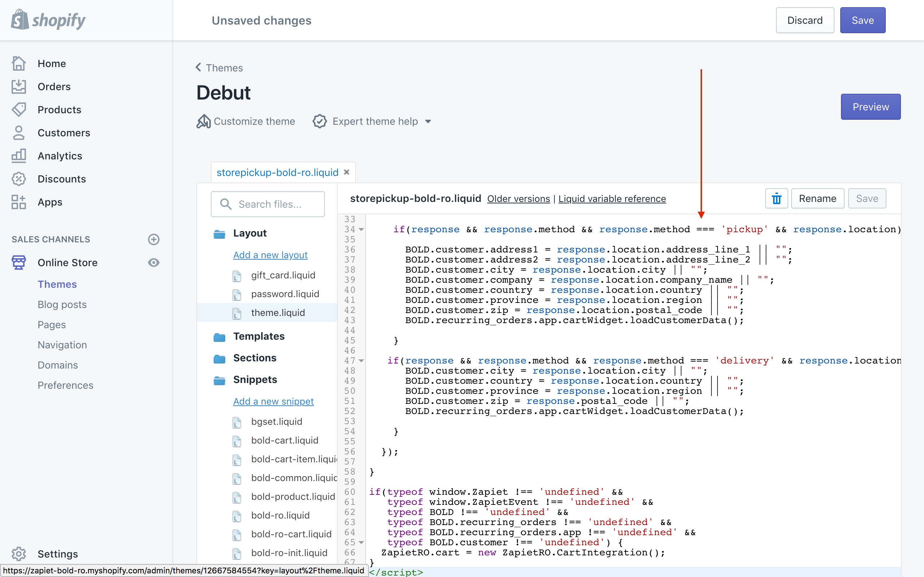Click the Customize theme brush icon
Image resolution: width=924 pixels, height=577 pixels.
click(x=204, y=122)
